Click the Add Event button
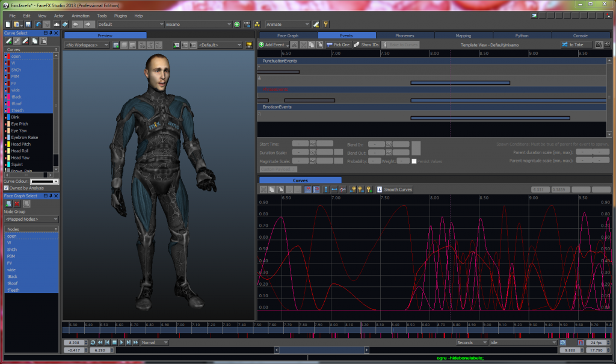 [x=271, y=45]
